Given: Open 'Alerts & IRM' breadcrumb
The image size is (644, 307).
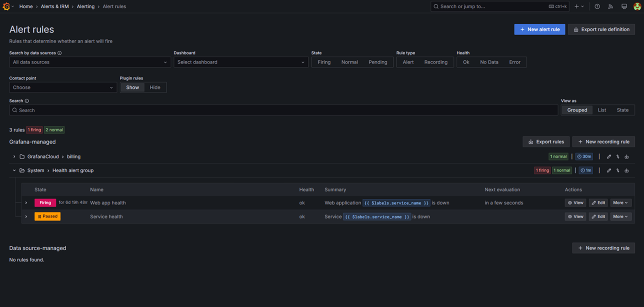Looking at the screenshot, I should [55, 6].
